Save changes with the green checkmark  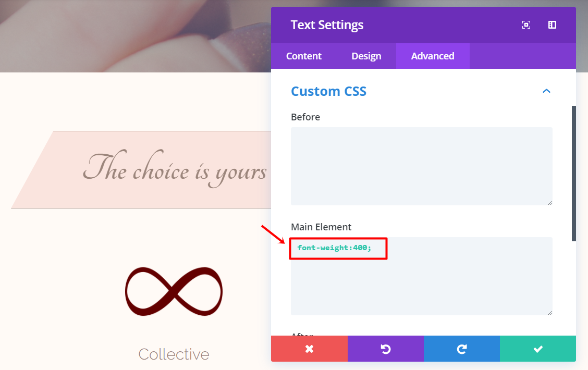coord(538,349)
